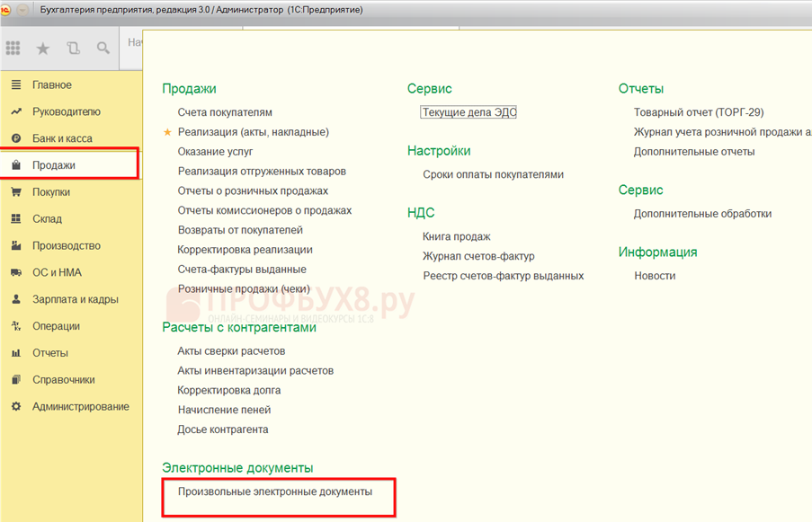The height and width of the screenshot is (522, 812).
Task: Open Реестр счетов-фактур выданных
Action: tap(504, 276)
